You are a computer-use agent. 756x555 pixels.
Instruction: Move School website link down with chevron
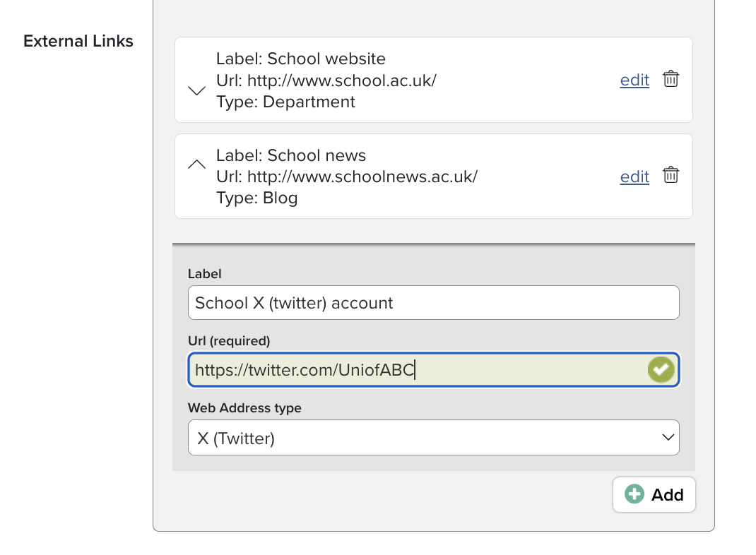(x=196, y=90)
